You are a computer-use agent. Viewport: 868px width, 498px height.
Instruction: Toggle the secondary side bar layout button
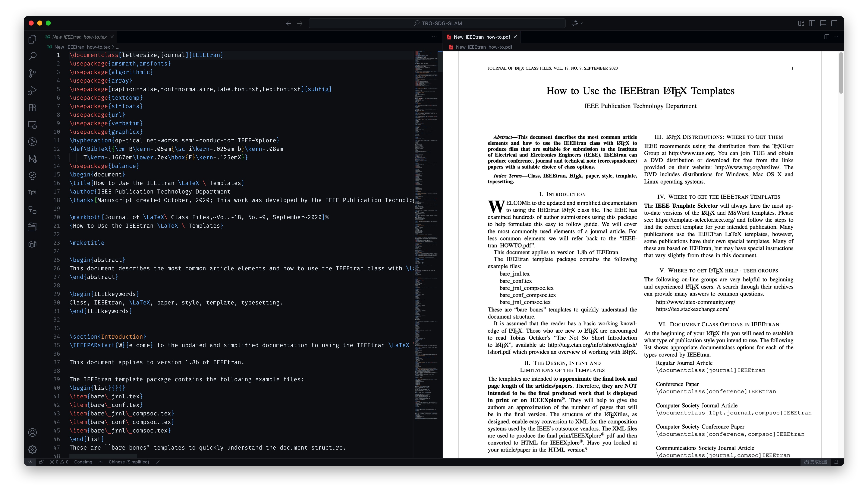click(834, 23)
